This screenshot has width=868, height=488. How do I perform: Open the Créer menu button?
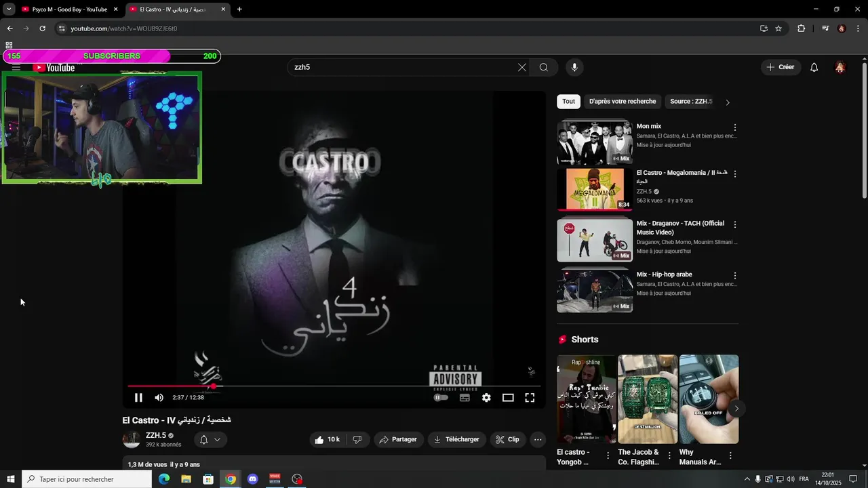pyautogui.click(x=781, y=67)
